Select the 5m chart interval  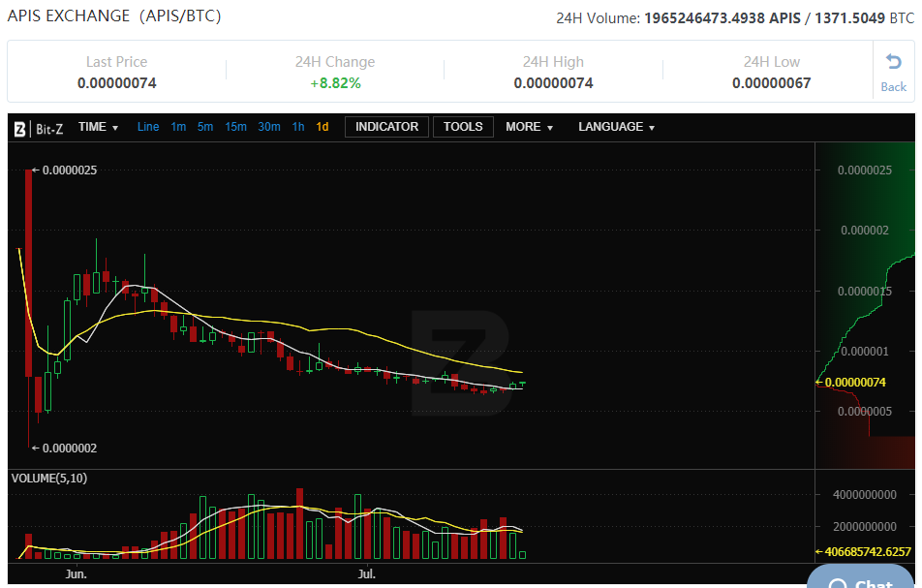(205, 127)
